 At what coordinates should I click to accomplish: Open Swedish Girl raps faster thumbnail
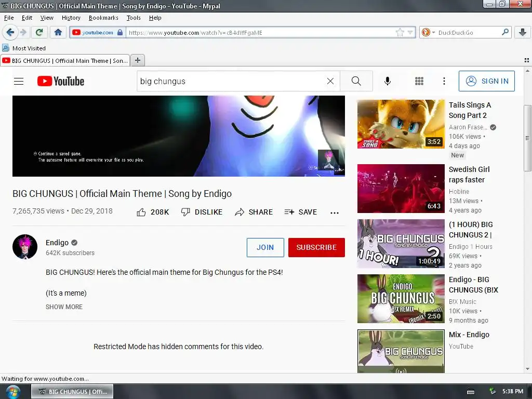pyautogui.click(x=401, y=188)
